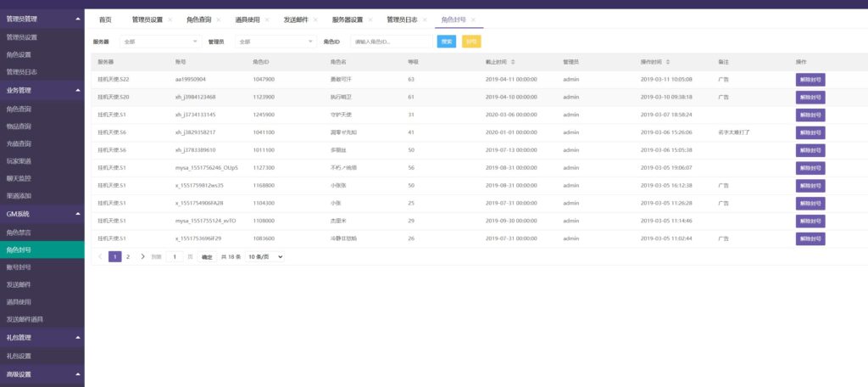Open 发送邮件道具 in the sidebar

(25, 319)
